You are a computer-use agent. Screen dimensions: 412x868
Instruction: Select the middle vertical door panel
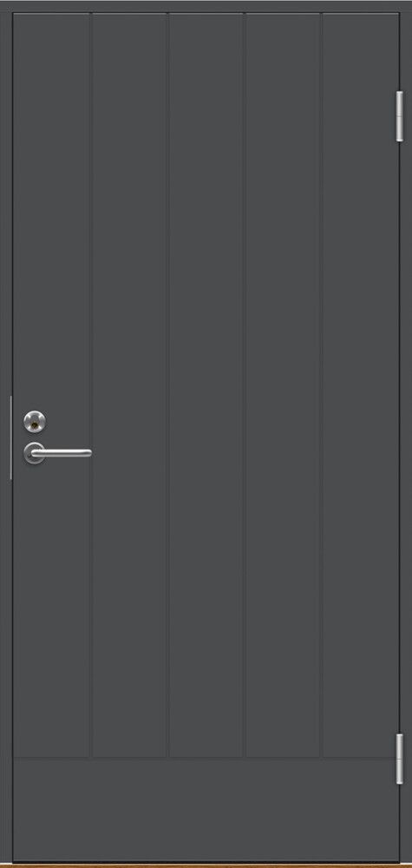[x=206, y=385]
